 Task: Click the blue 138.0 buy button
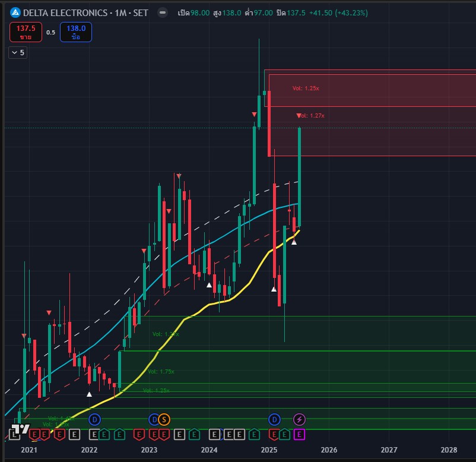tap(76, 32)
